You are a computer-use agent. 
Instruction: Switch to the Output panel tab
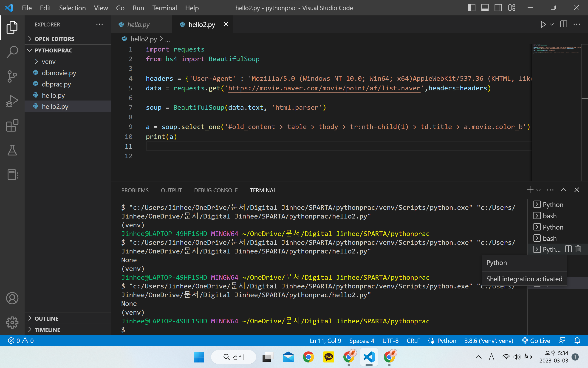171,190
